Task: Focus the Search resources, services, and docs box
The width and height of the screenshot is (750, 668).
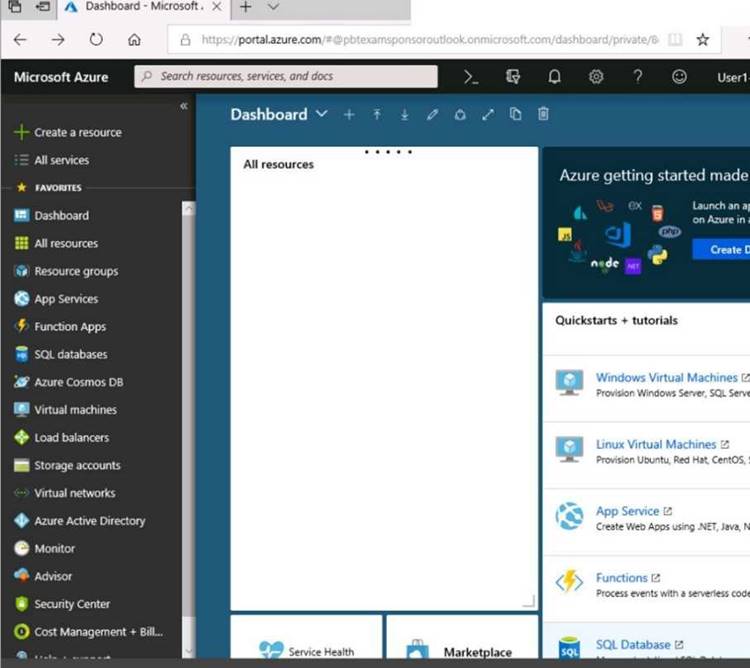Action: pos(286,77)
